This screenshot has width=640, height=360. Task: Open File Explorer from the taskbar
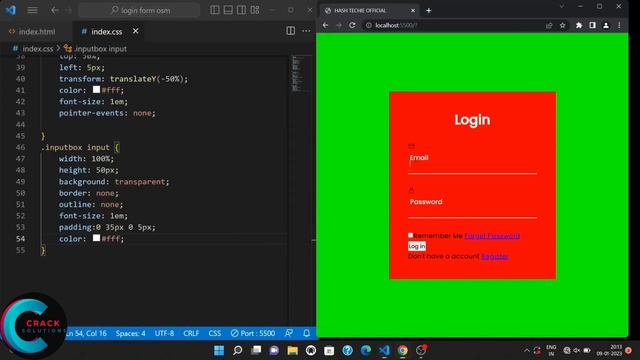click(x=292, y=350)
